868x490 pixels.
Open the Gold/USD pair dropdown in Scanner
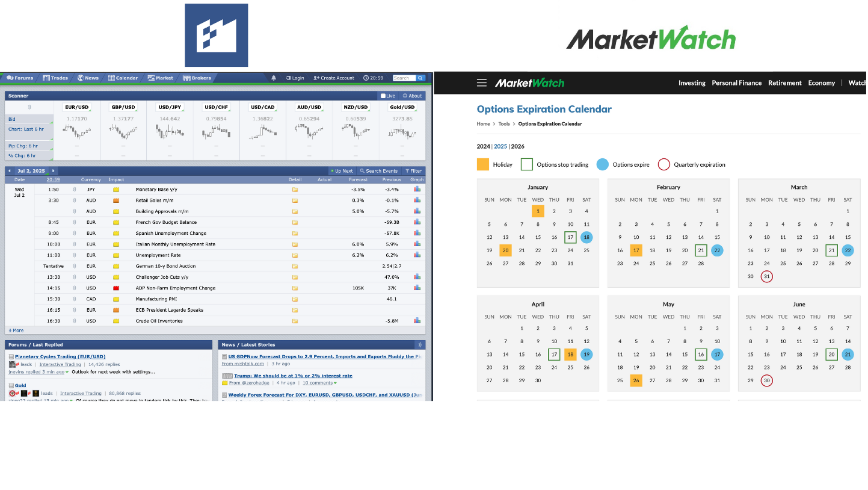(x=402, y=107)
